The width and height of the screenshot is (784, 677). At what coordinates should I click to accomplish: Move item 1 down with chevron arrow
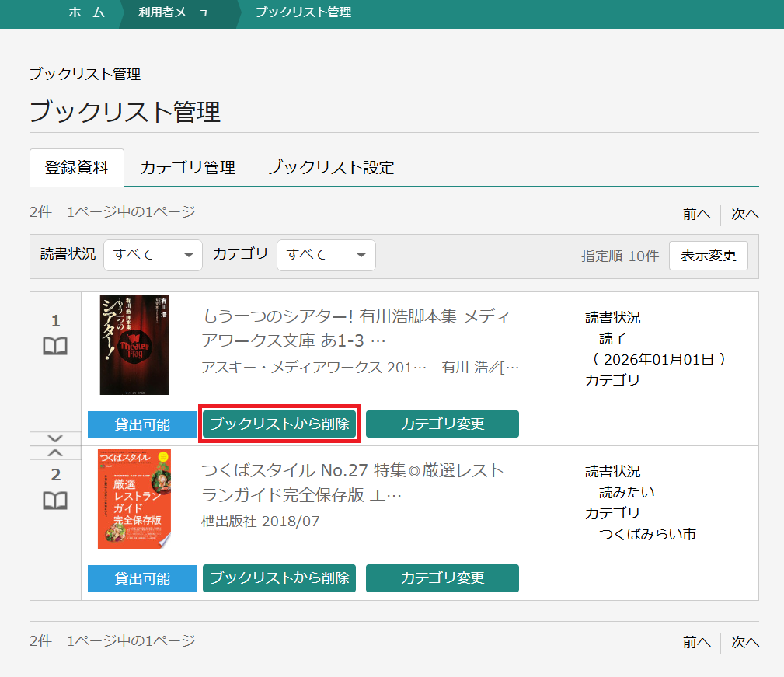[x=55, y=438]
